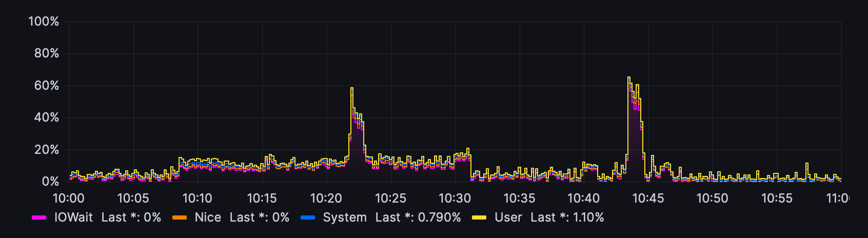This screenshot has height=238, width=868.
Task: Click the 10:45 time axis label
Action: click(648, 198)
